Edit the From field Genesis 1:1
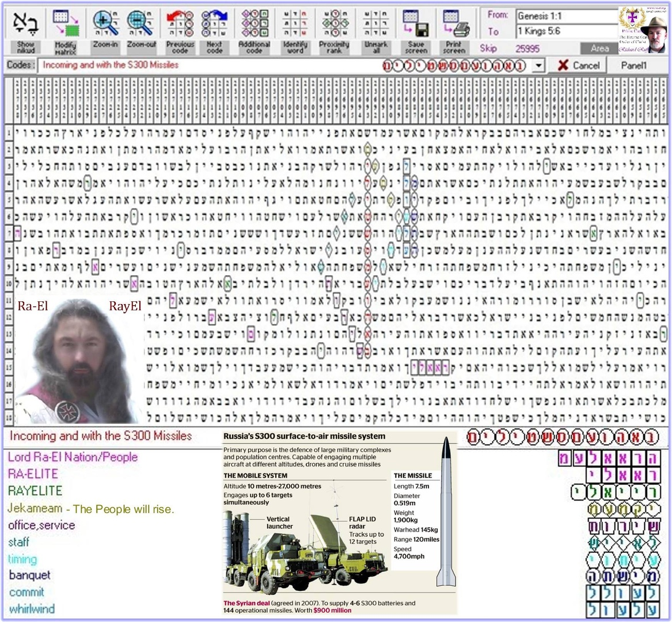The image size is (672, 622). (x=567, y=16)
